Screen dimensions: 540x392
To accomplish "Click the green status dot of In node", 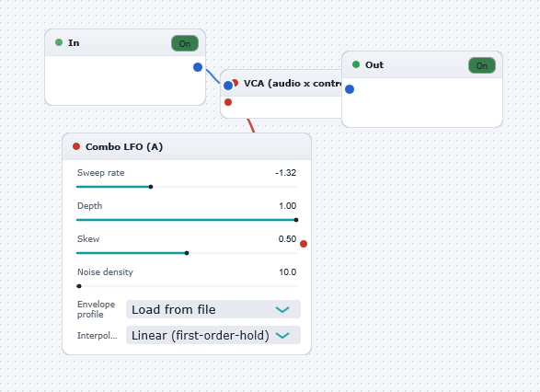I will point(59,42).
